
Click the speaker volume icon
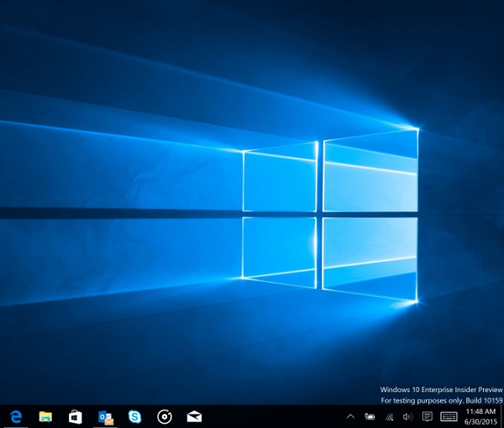(407, 417)
